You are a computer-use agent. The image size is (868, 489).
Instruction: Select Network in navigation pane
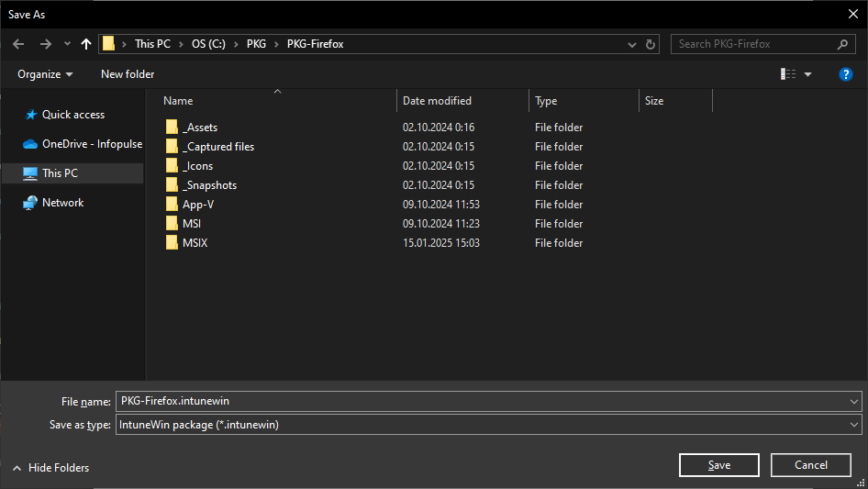(62, 203)
